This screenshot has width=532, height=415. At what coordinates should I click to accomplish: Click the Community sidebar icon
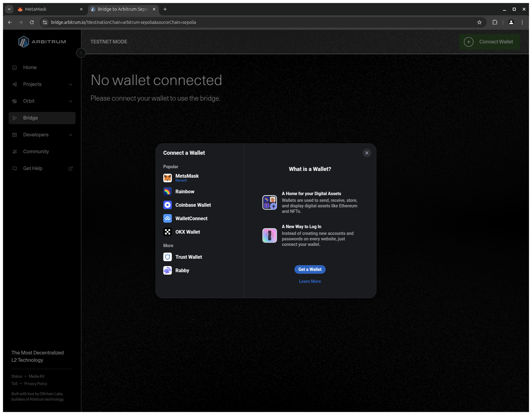pos(14,152)
